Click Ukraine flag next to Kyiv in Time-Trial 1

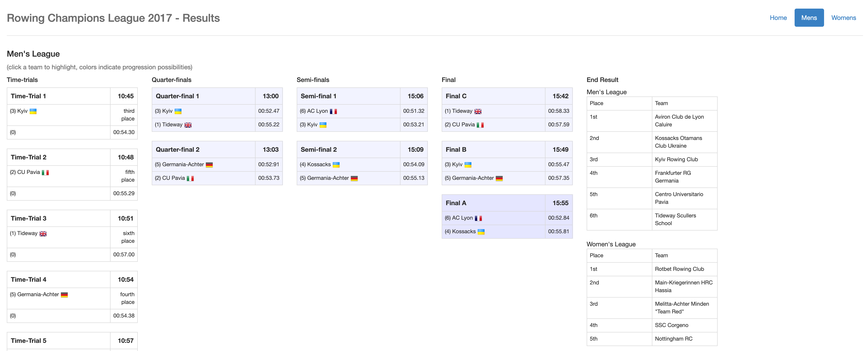click(33, 111)
